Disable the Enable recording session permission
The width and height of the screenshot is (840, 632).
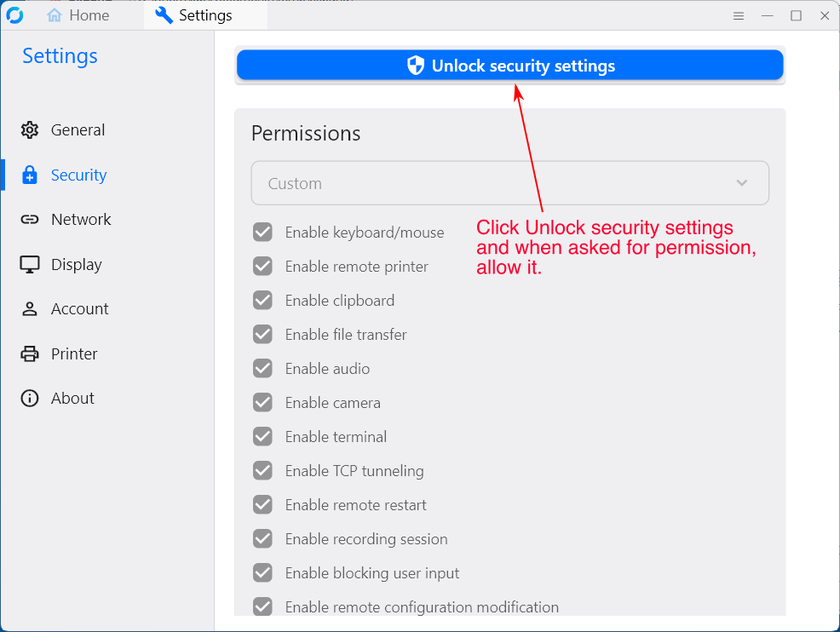pyautogui.click(x=262, y=538)
